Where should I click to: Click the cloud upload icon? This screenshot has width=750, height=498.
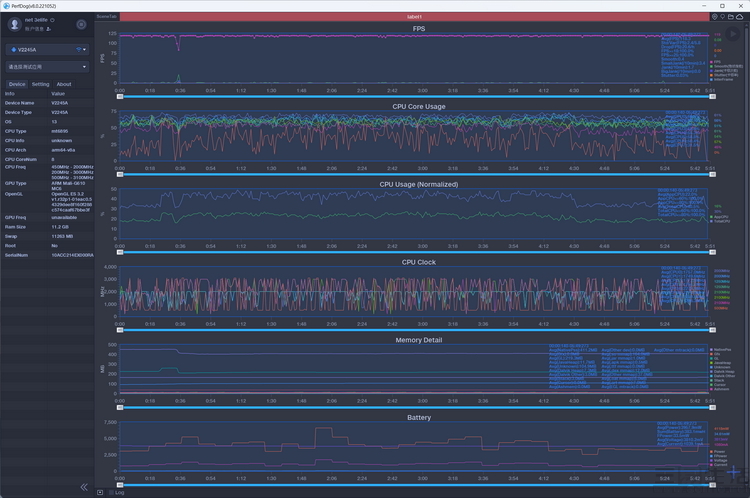(739, 17)
